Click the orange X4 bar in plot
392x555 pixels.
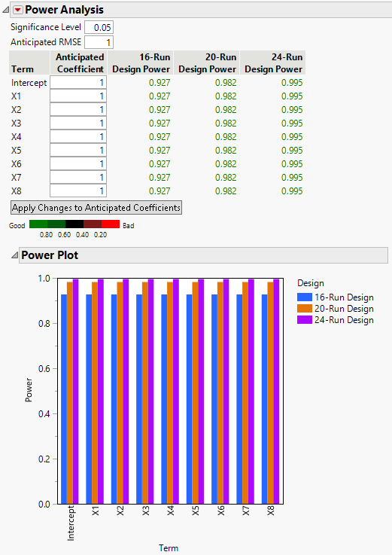[x=170, y=393]
